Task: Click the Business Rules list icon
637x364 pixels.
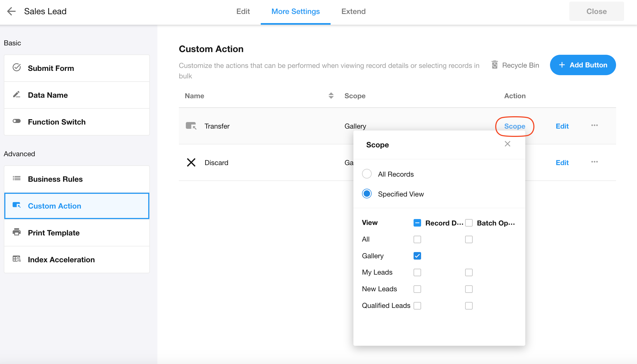Action: tap(17, 179)
